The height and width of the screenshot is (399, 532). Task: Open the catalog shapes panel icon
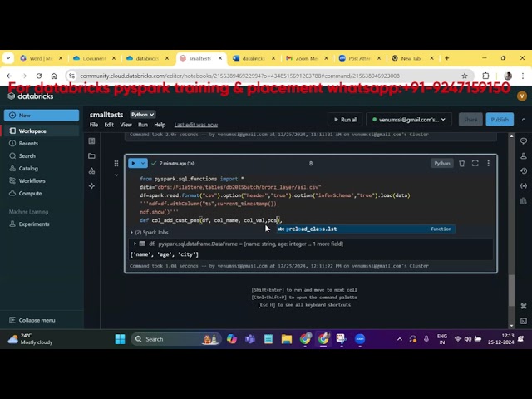[x=92, y=170]
